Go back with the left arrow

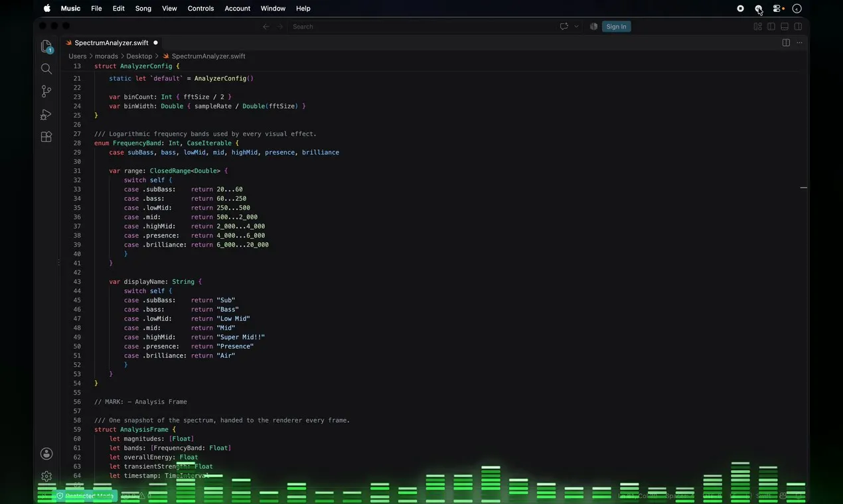(x=266, y=27)
